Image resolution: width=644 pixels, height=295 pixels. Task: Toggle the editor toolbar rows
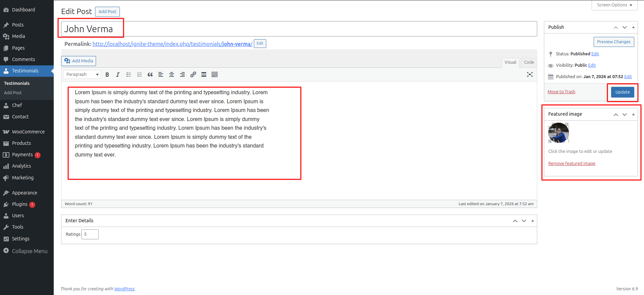215,74
